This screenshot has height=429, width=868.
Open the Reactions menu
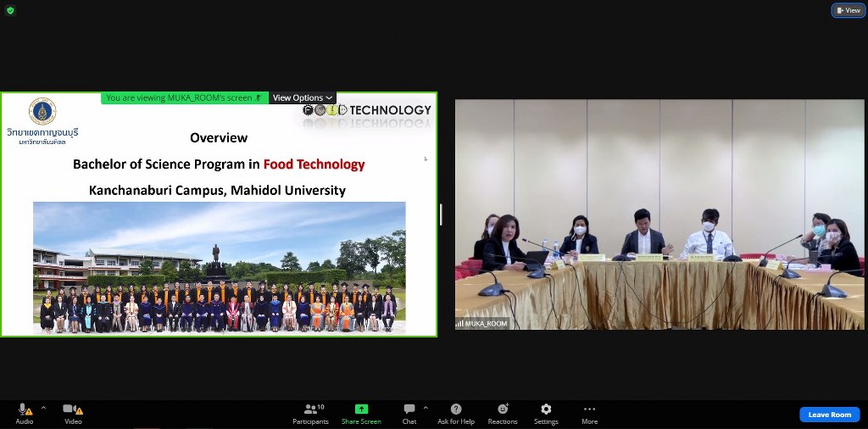(x=503, y=414)
